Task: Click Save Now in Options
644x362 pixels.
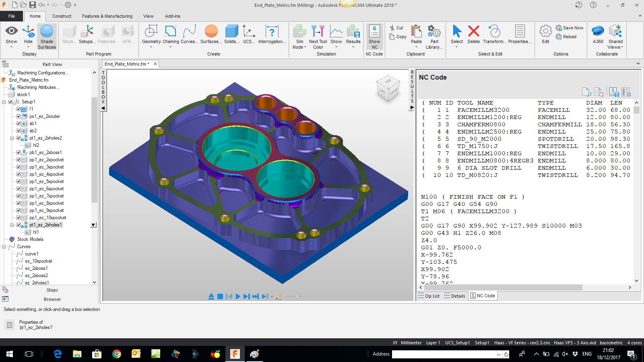Action: pos(570,28)
